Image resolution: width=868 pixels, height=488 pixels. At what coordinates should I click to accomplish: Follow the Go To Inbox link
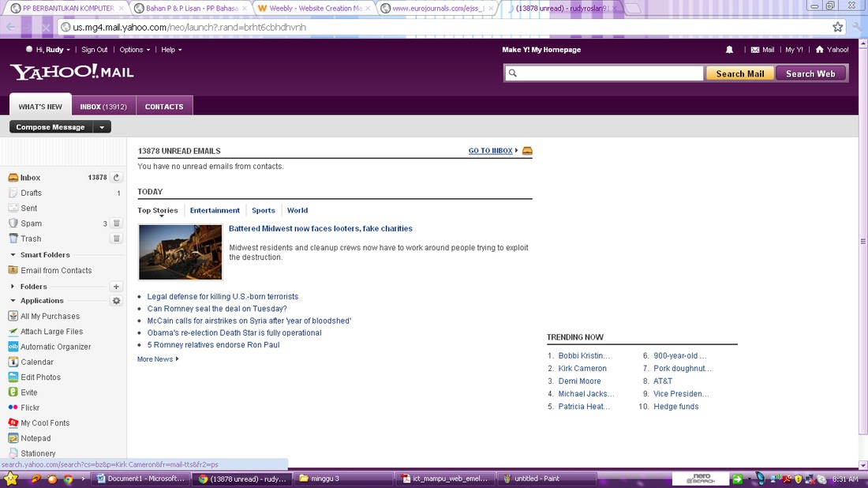pyautogui.click(x=491, y=151)
